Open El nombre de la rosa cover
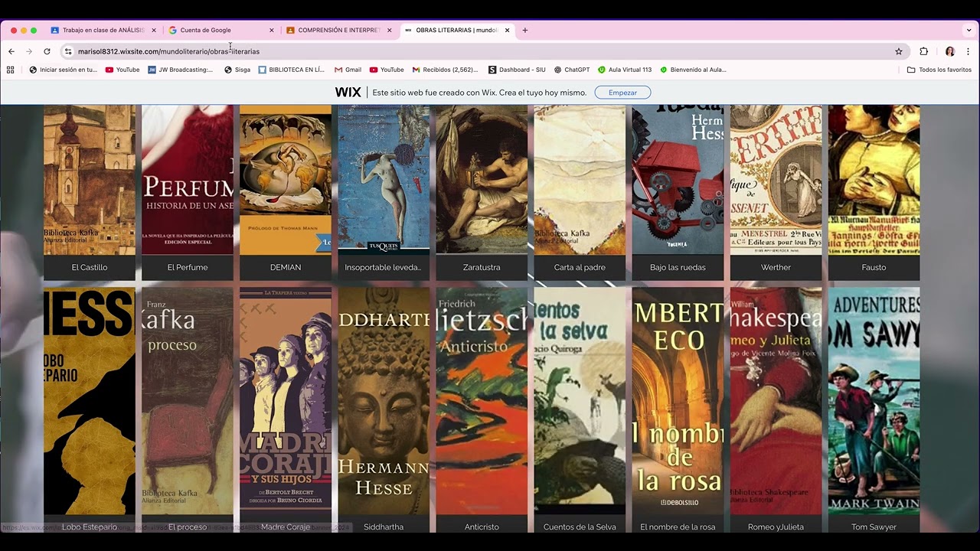The height and width of the screenshot is (551, 980). [x=678, y=401]
